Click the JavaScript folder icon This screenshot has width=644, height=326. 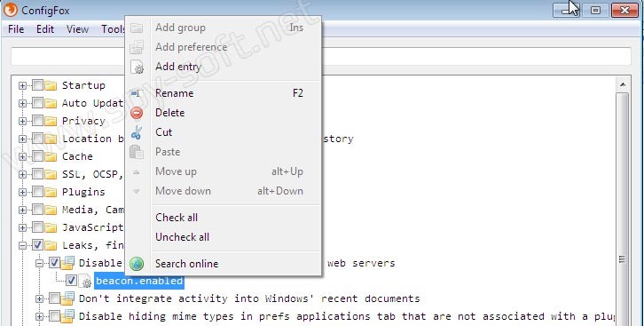tap(51, 227)
